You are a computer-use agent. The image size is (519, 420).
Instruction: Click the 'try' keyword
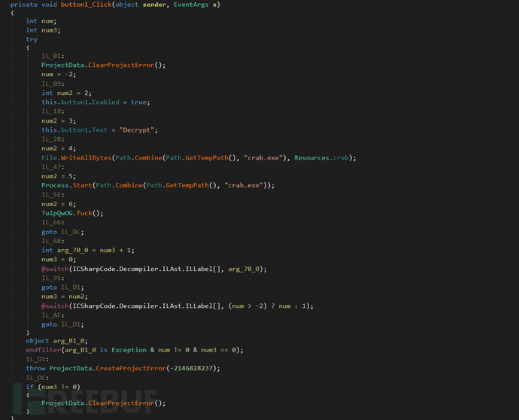32,39
